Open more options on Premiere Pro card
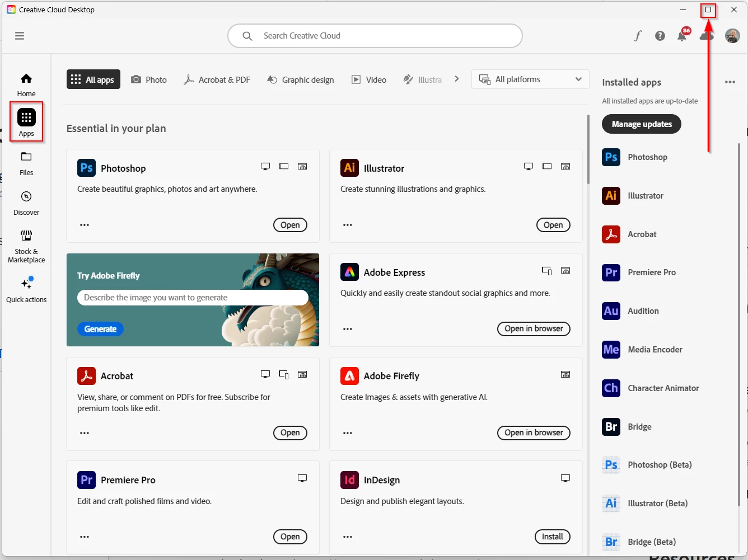748x560 pixels. [x=85, y=537]
